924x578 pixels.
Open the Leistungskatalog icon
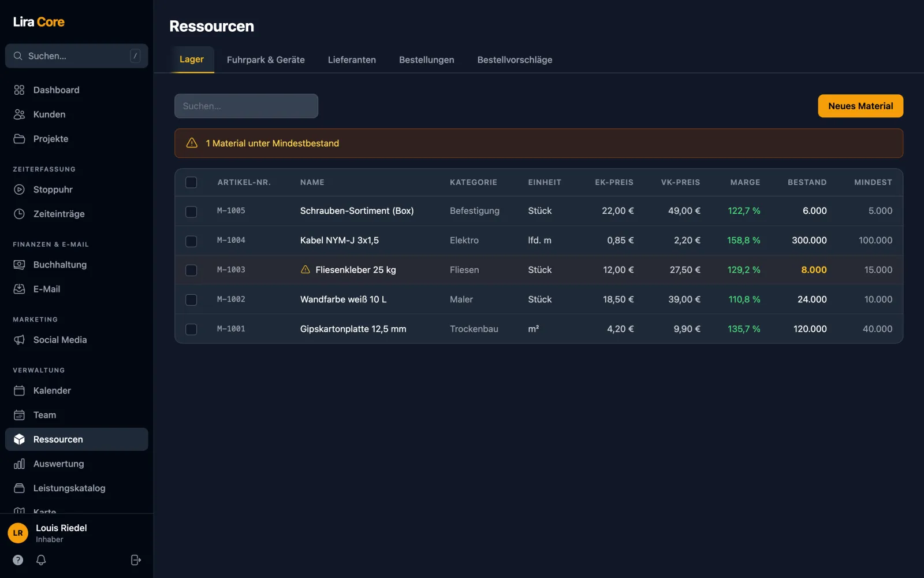(19, 488)
